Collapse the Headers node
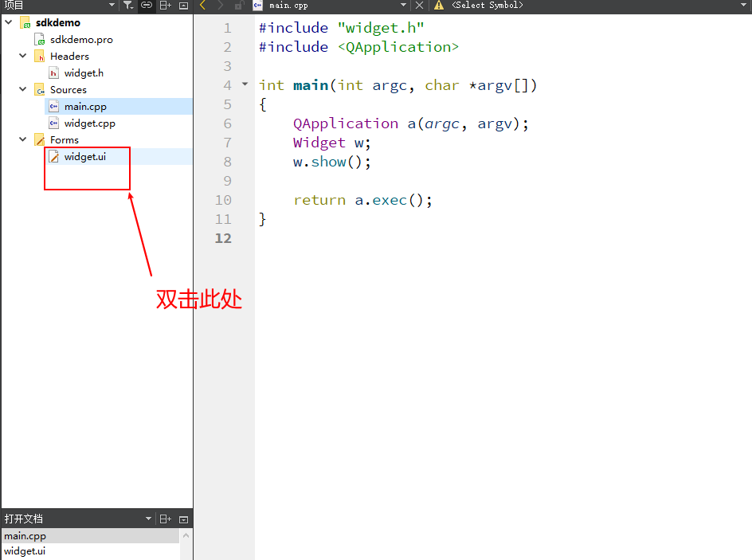The height and width of the screenshot is (560, 752). [x=22, y=56]
